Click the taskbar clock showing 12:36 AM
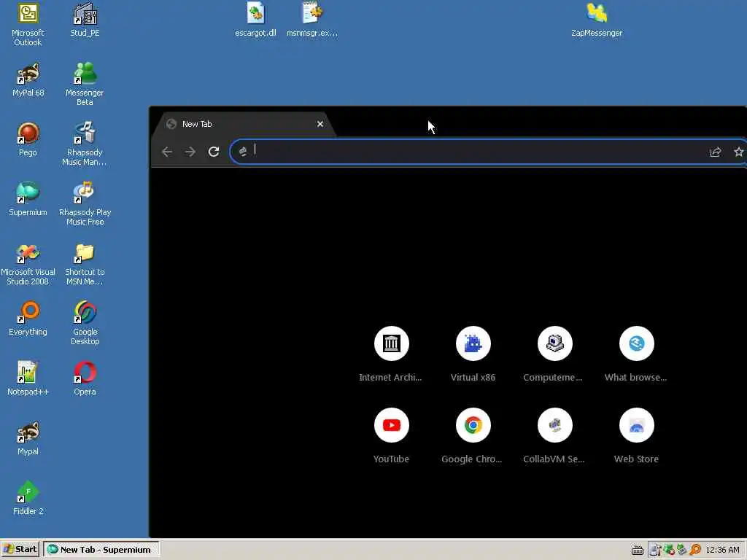Viewport: 747px width, 560px height. pyautogui.click(x=723, y=550)
